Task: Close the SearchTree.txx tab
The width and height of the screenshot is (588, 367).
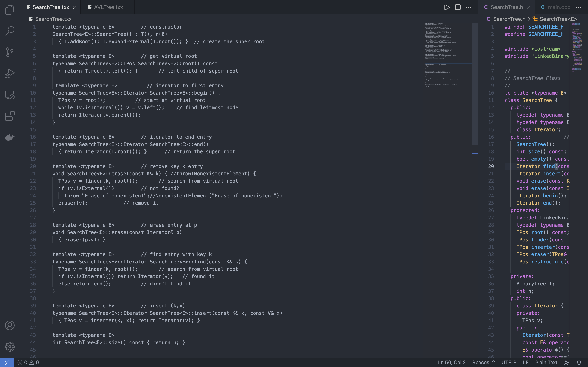Action: pos(75,7)
